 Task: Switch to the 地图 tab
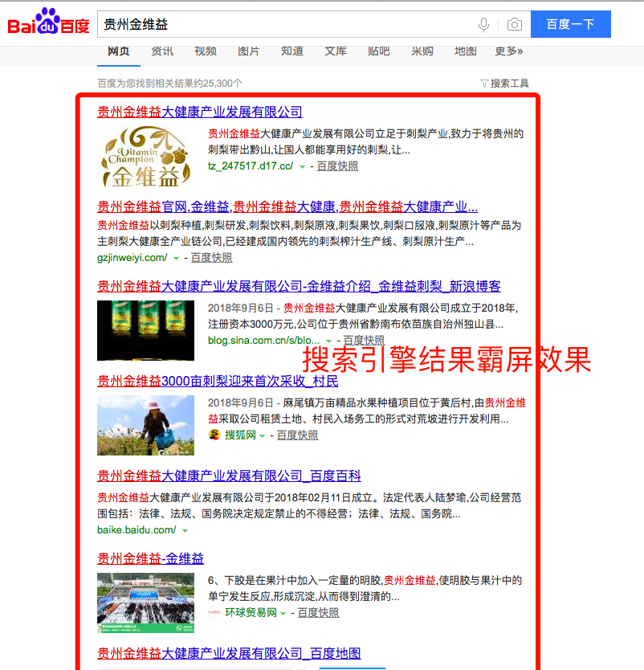click(x=466, y=51)
